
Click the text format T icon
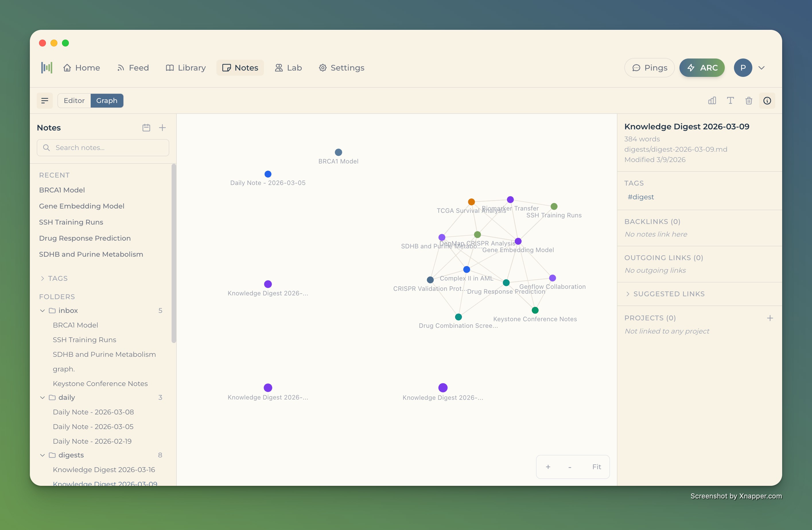(730, 101)
